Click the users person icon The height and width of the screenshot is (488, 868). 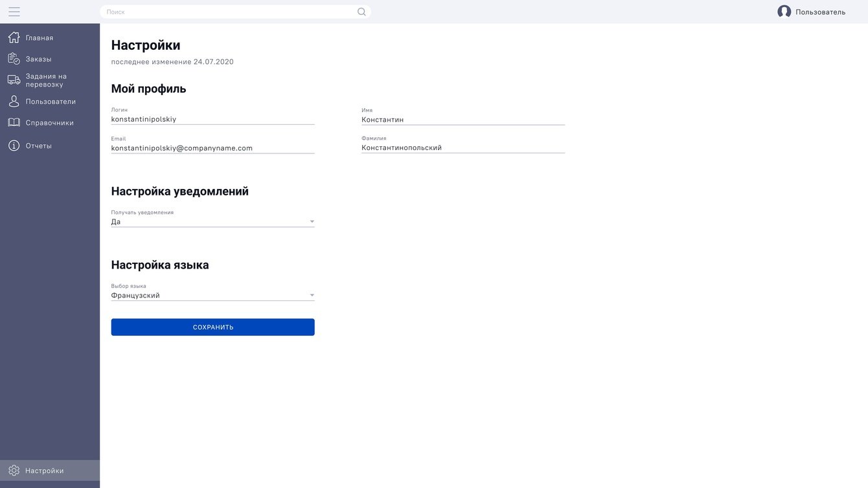14,102
